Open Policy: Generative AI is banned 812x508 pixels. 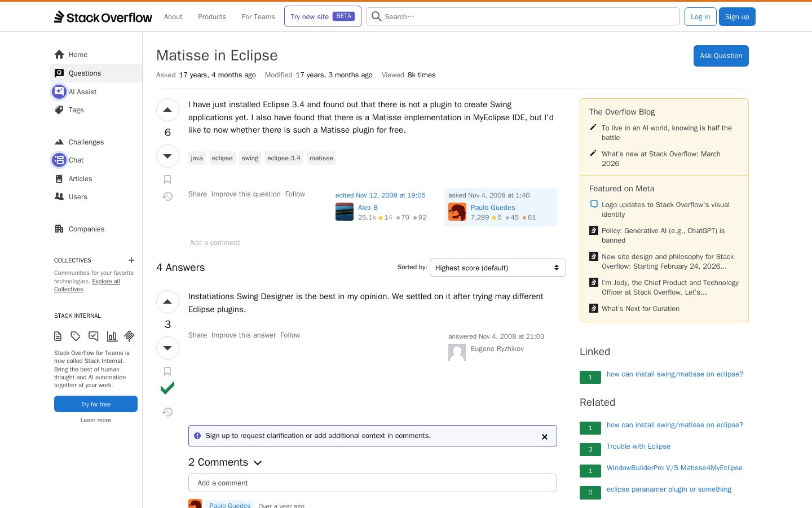click(x=663, y=235)
